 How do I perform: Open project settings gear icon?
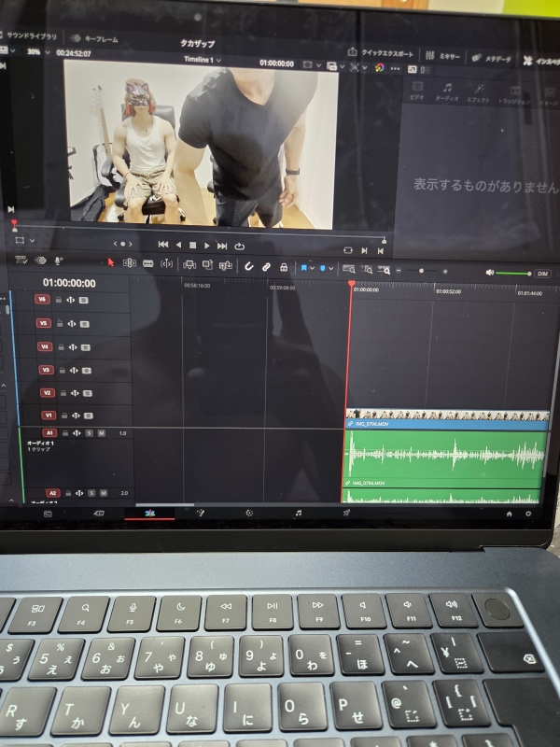click(x=528, y=514)
